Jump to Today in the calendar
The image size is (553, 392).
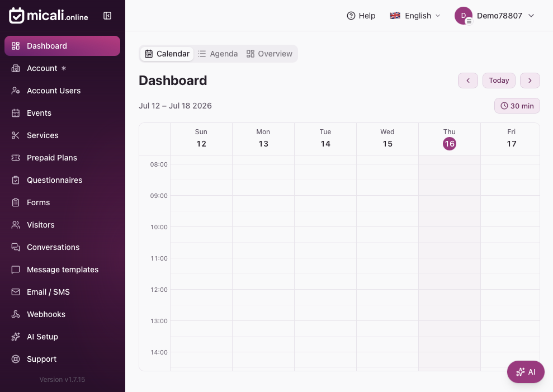(499, 81)
